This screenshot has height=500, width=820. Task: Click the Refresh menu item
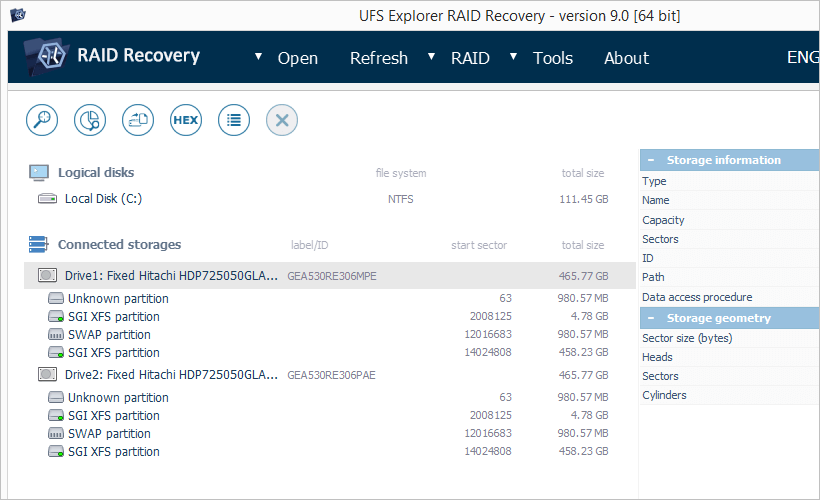click(378, 58)
